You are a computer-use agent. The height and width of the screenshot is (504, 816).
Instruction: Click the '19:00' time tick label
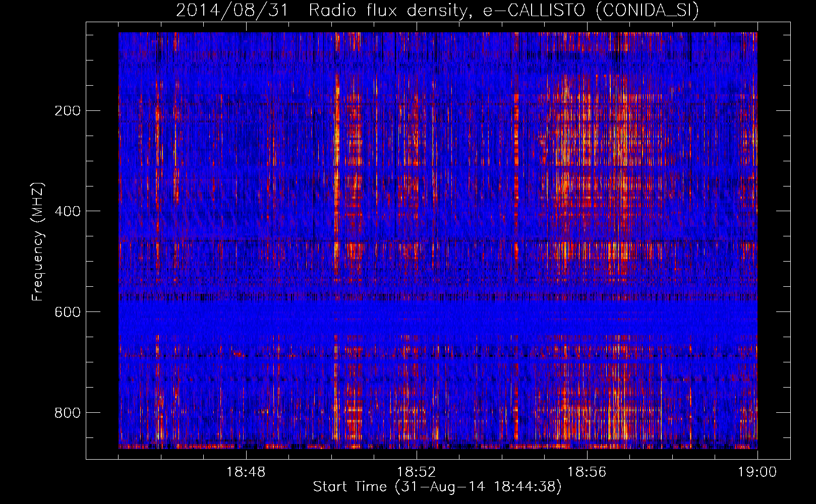click(x=757, y=472)
